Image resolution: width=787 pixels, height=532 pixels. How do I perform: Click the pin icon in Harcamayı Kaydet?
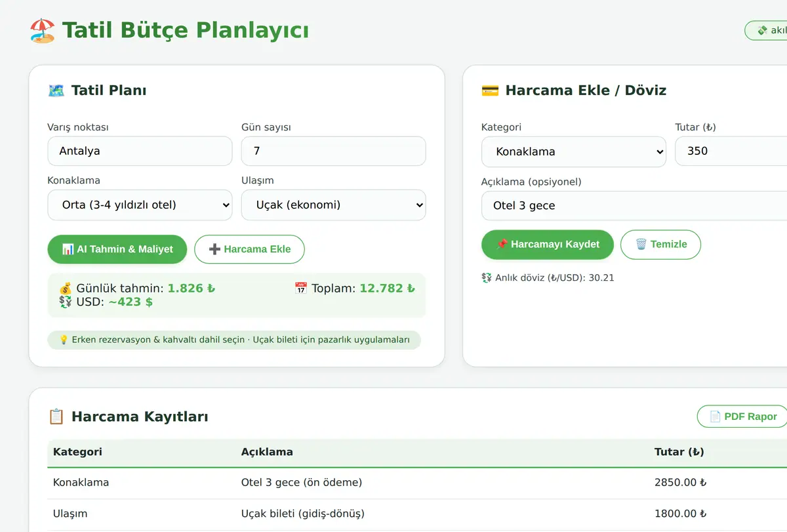[502, 244]
